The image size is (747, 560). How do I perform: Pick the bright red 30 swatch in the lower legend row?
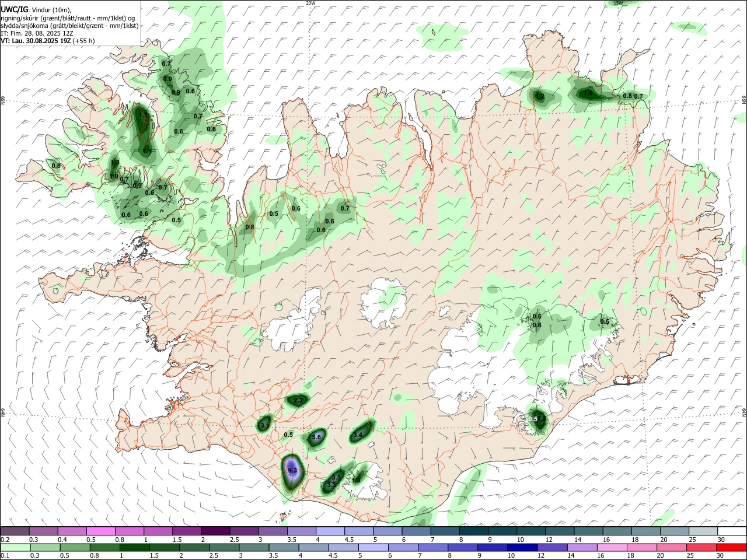pyautogui.click(x=731, y=548)
